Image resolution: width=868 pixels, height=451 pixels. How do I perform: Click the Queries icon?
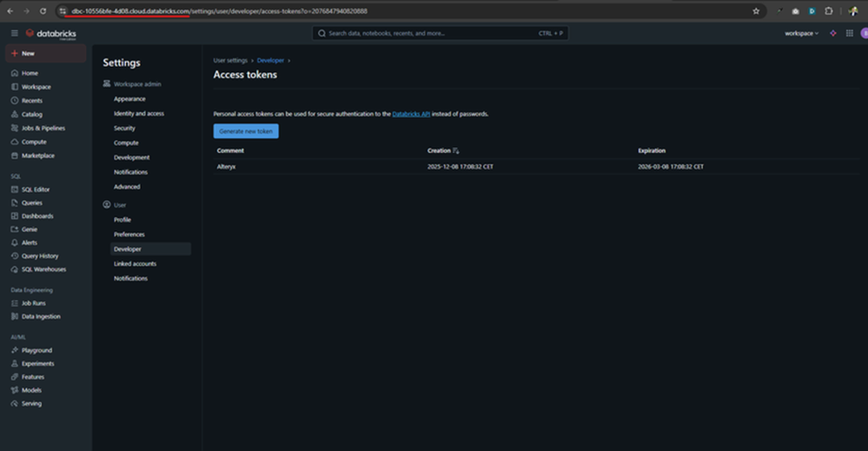pyautogui.click(x=15, y=202)
